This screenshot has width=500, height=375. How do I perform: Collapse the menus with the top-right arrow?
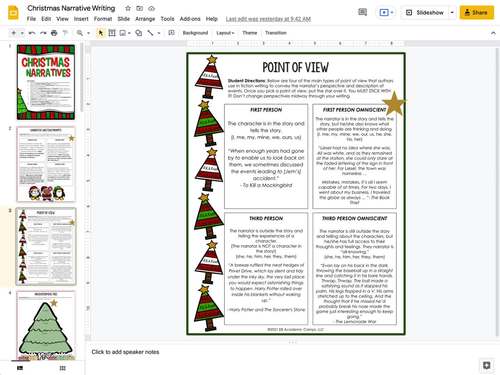click(x=493, y=33)
